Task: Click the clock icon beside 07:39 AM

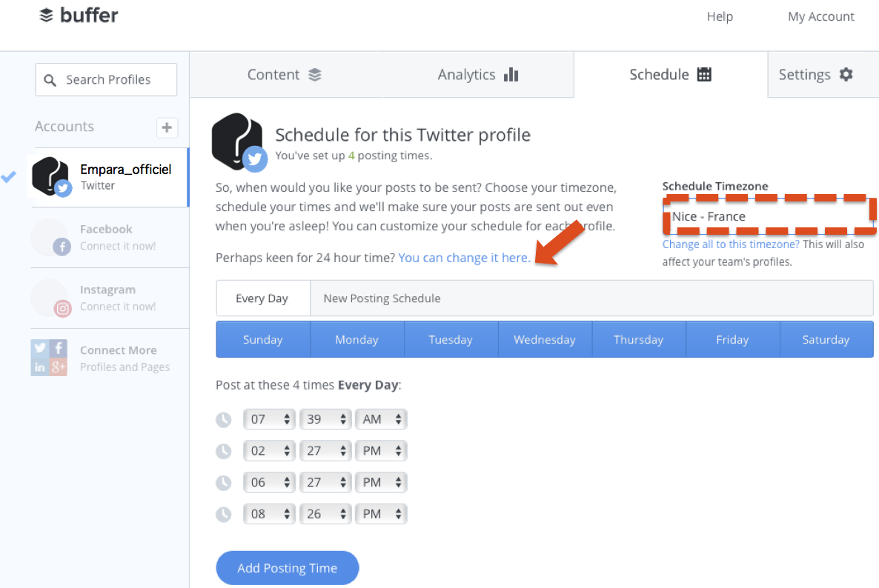Action: pos(224,419)
